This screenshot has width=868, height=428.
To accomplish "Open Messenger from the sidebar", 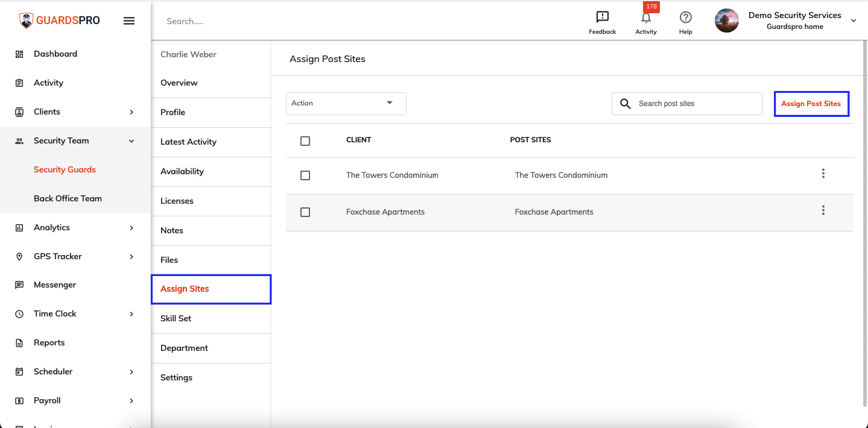I will 55,285.
